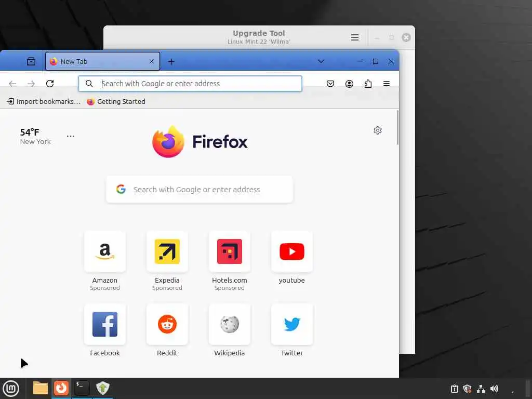Close the Upgrade Tool window

pyautogui.click(x=406, y=37)
